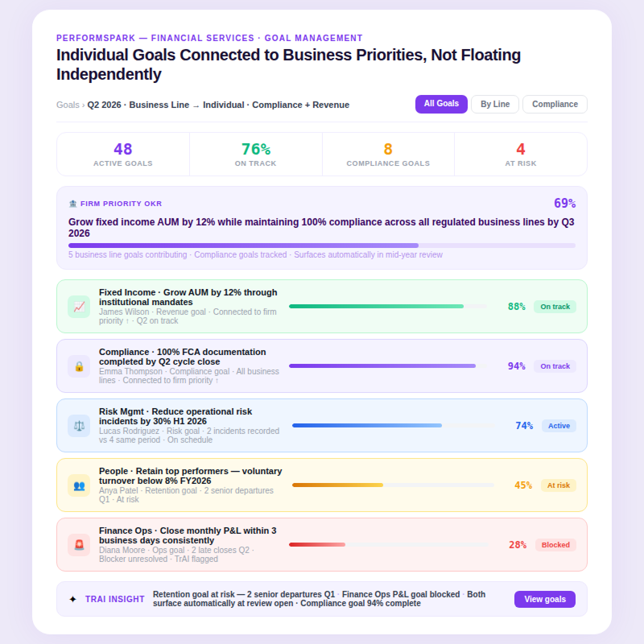Click the 74% value on Risk Mgmt
The height and width of the screenshot is (644, 644).
coord(524,426)
